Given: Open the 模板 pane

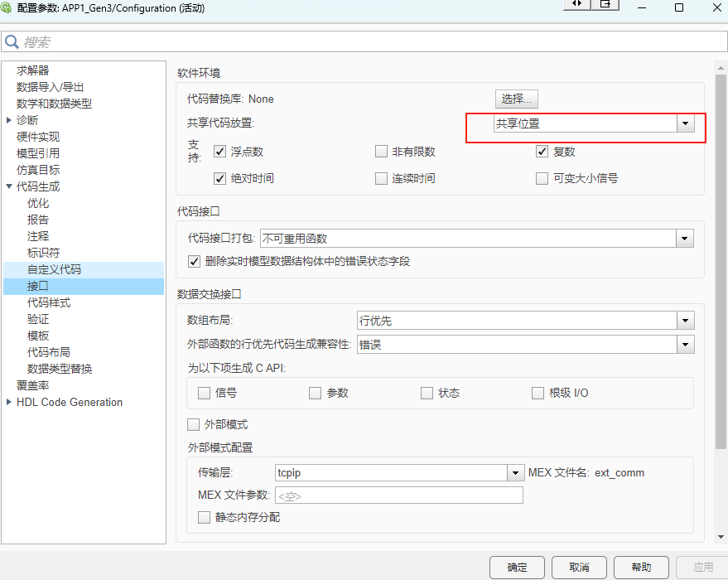Looking at the screenshot, I should pos(38,336).
